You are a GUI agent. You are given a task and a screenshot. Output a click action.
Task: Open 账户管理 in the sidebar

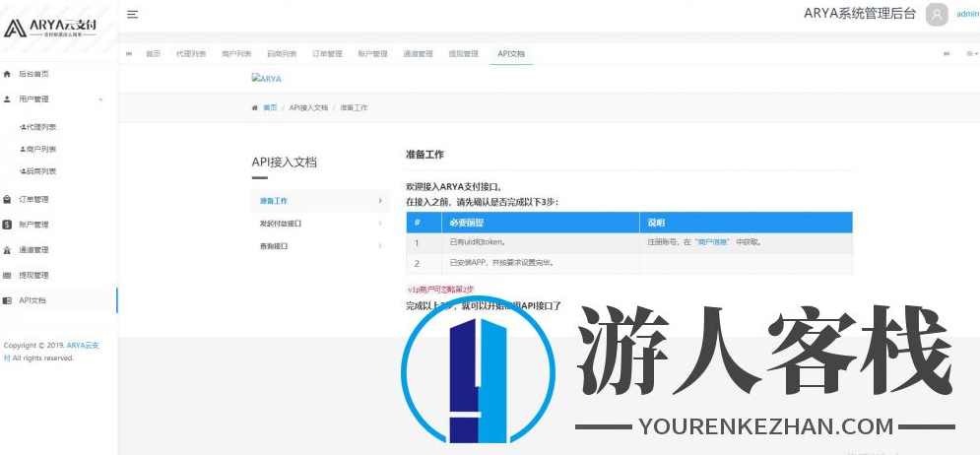click(x=33, y=225)
